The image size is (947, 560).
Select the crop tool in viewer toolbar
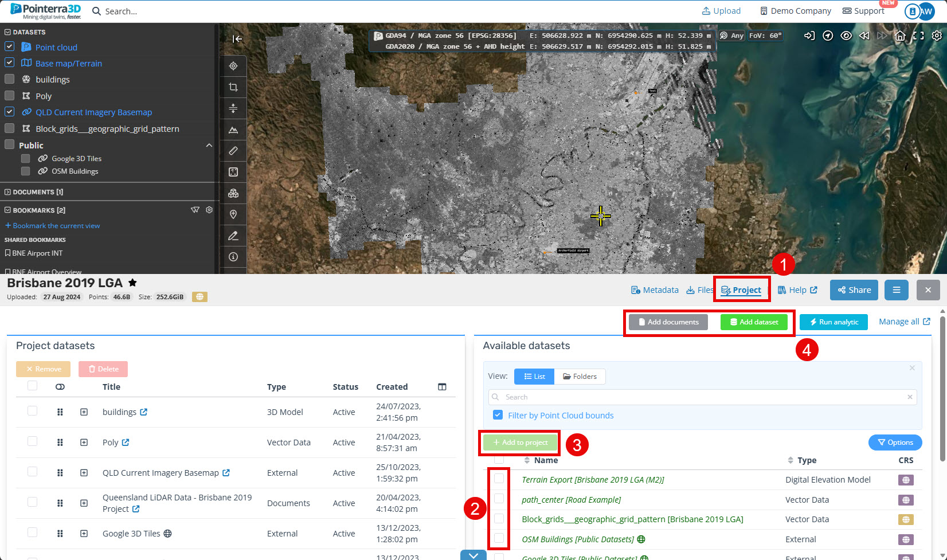pyautogui.click(x=233, y=87)
